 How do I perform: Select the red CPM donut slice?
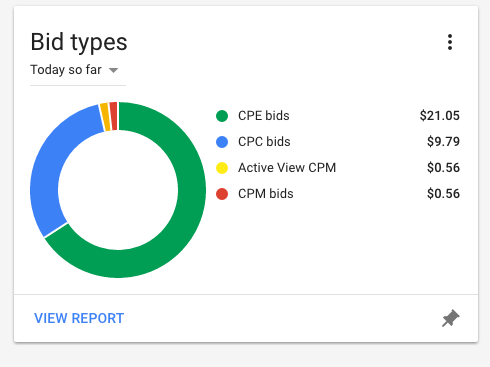114,116
